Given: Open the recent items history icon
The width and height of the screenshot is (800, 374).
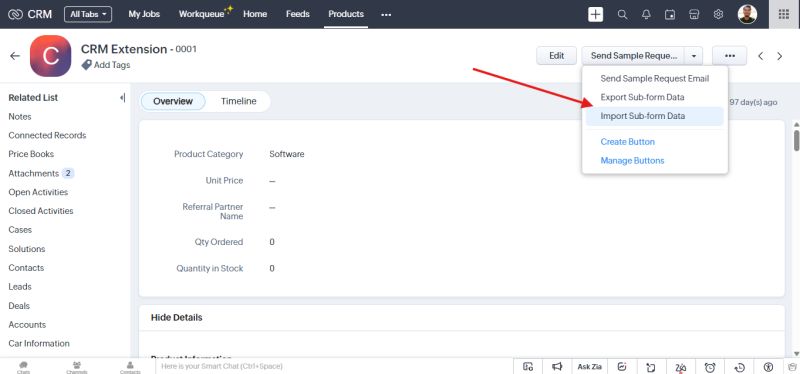Looking at the screenshot, I should tap(740, 367).
